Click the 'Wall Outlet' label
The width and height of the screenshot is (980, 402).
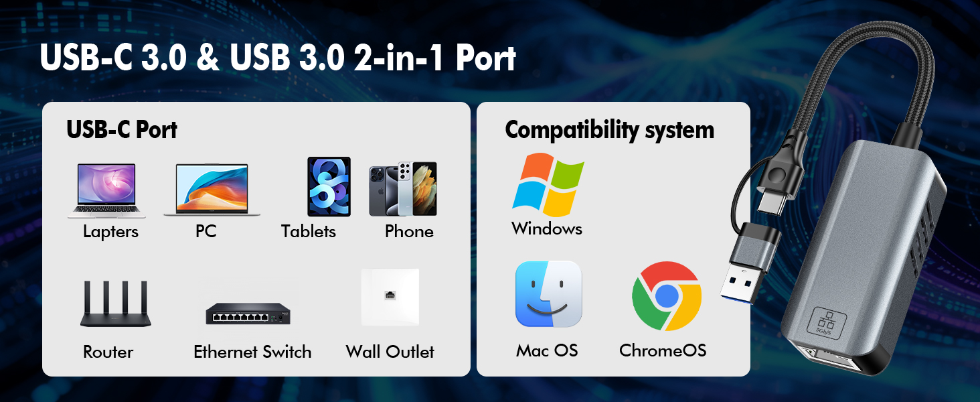point(390,352)
